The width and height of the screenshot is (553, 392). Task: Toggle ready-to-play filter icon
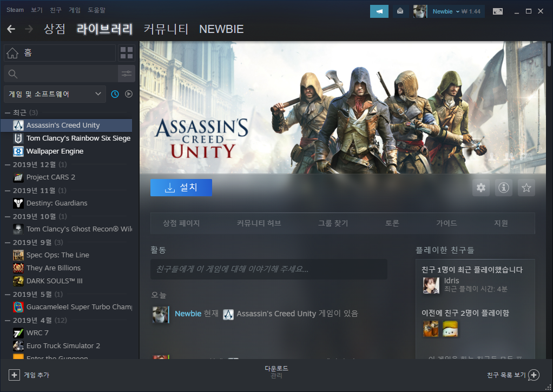click(x=129, y=94)
